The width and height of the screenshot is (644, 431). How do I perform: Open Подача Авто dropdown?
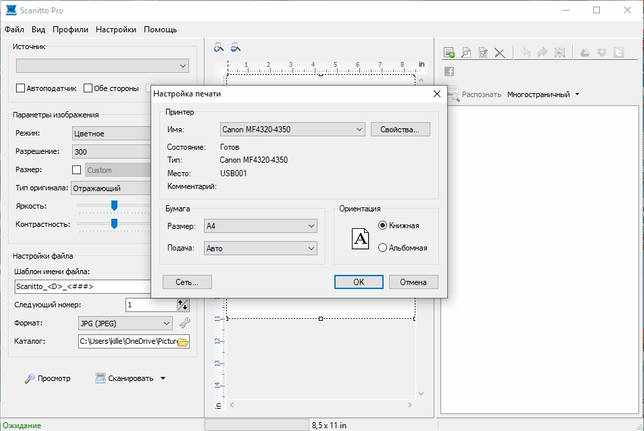pyautogui.click(x=261, y=248)
